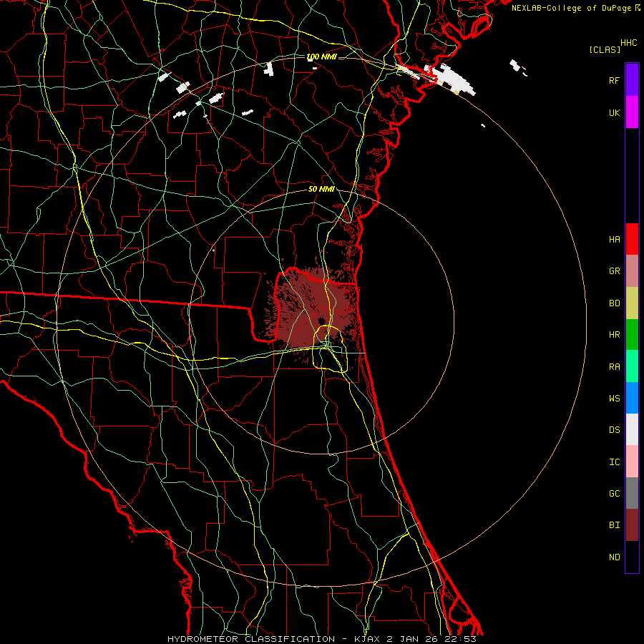Click the 'ND' legend label
Image resolution: width=644 pixels, height=644 pixels.
tap(614, 557)
